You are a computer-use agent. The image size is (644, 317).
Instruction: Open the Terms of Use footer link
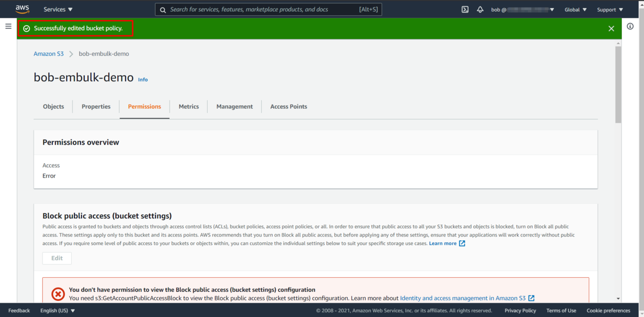pyautogui.click(x=561, y=311)
